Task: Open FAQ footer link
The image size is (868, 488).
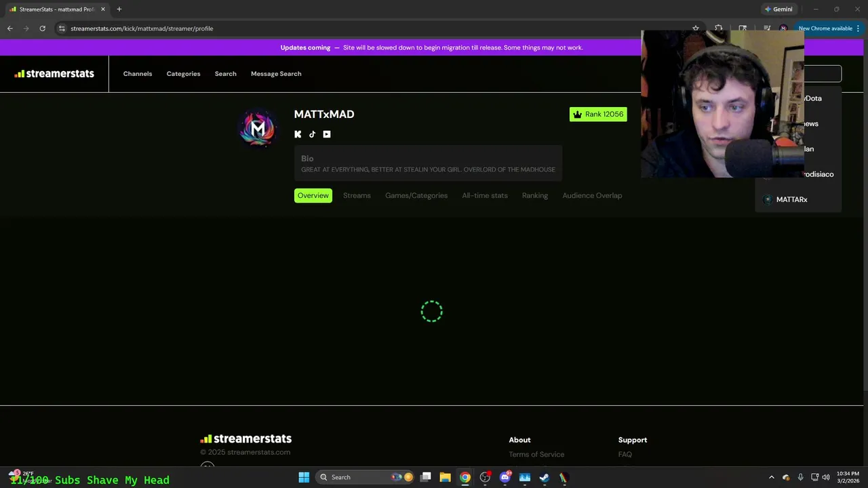Action: [625, 454]
